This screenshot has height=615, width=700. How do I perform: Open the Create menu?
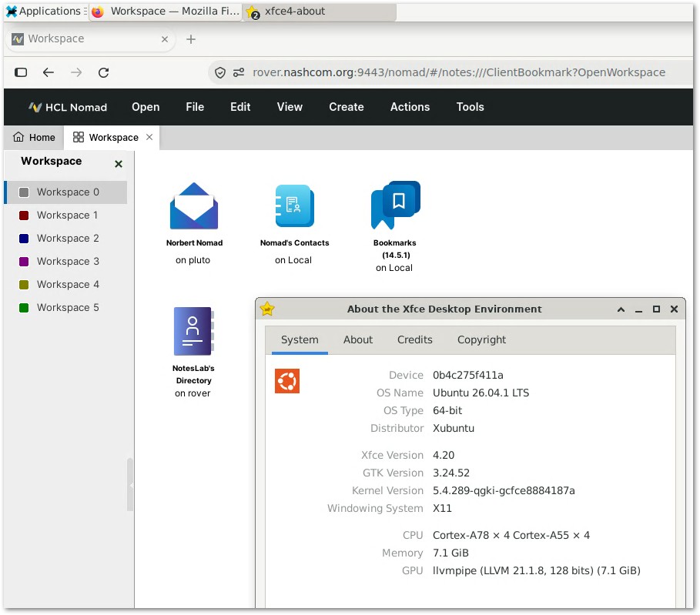pos(347,107)
